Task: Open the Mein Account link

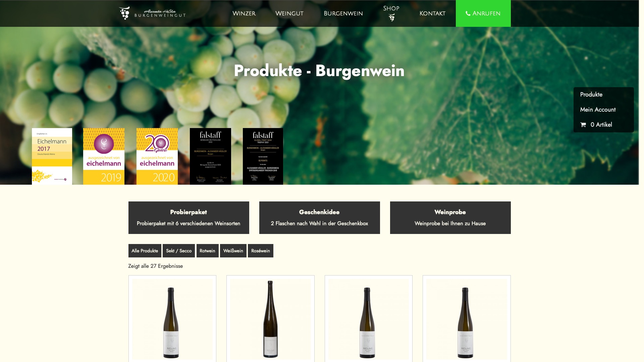Action: [598, 110]
